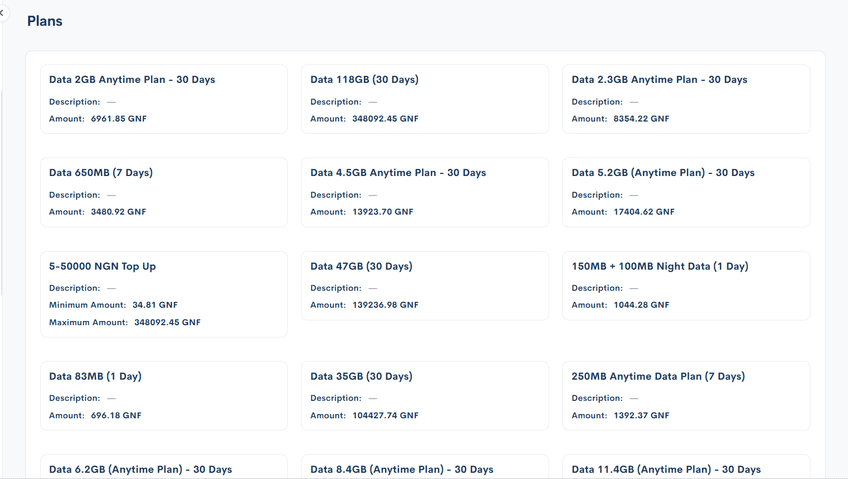Click the Plans heading
The image size is (848, 479).
tap(45, 21)
